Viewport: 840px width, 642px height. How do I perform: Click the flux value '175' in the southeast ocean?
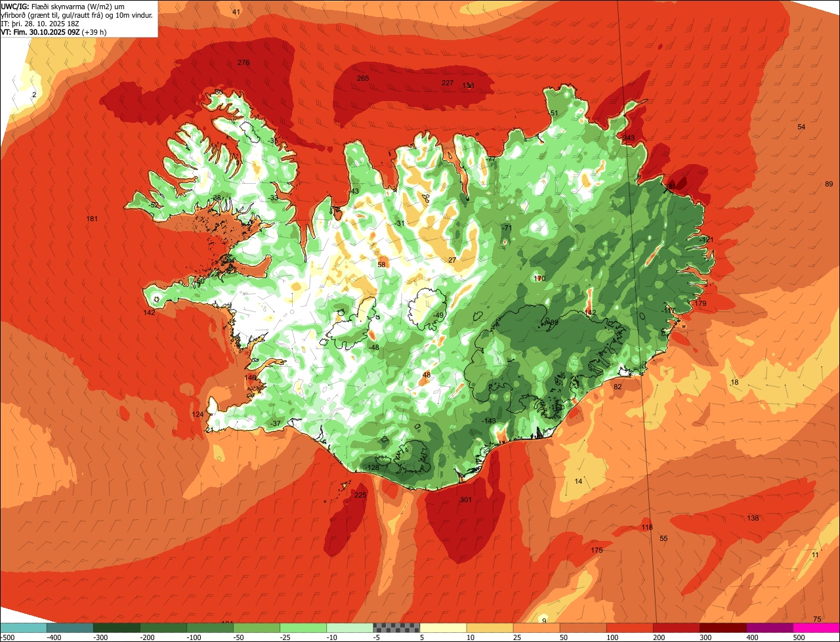597,550
